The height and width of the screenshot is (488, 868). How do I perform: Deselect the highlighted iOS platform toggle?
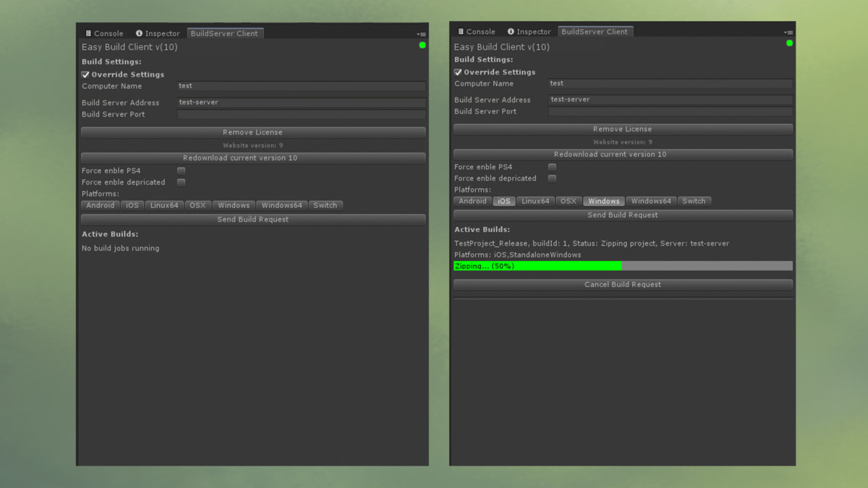tap(503, 201)
